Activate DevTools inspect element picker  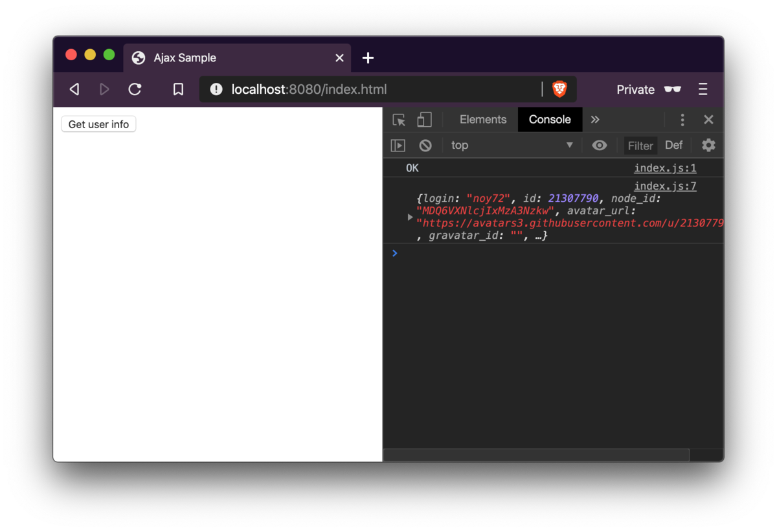[399, 120]
